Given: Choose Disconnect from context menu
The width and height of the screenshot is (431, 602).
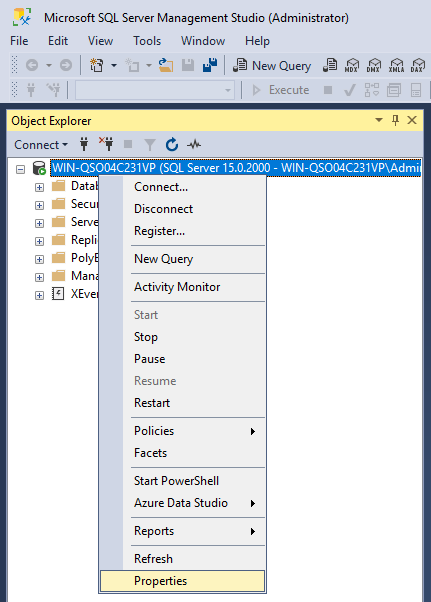Looking at the screenshot, I should (182, 209).
